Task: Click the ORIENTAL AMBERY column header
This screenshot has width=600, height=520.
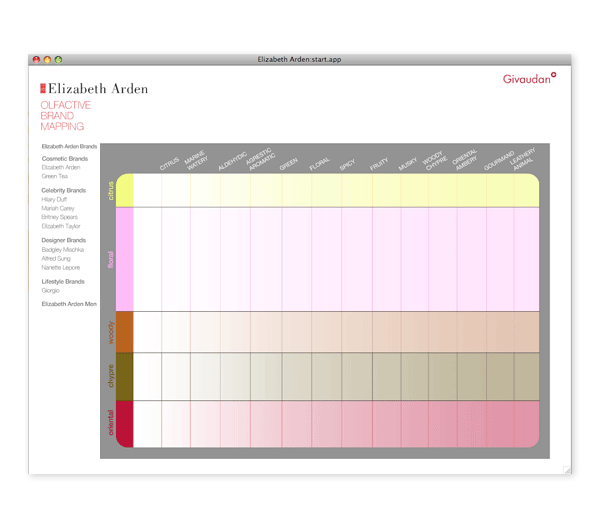Action: [465, 160]
